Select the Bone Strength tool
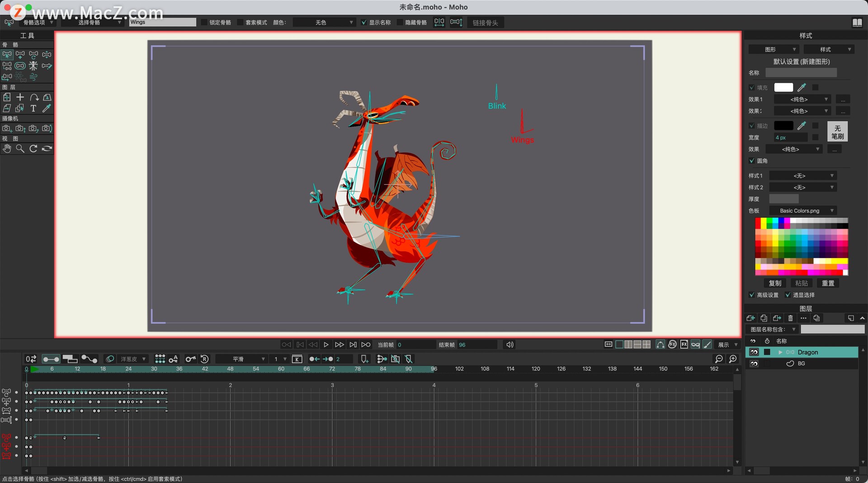Viewport: 868px width, 483px height. [x=20, y=66]
